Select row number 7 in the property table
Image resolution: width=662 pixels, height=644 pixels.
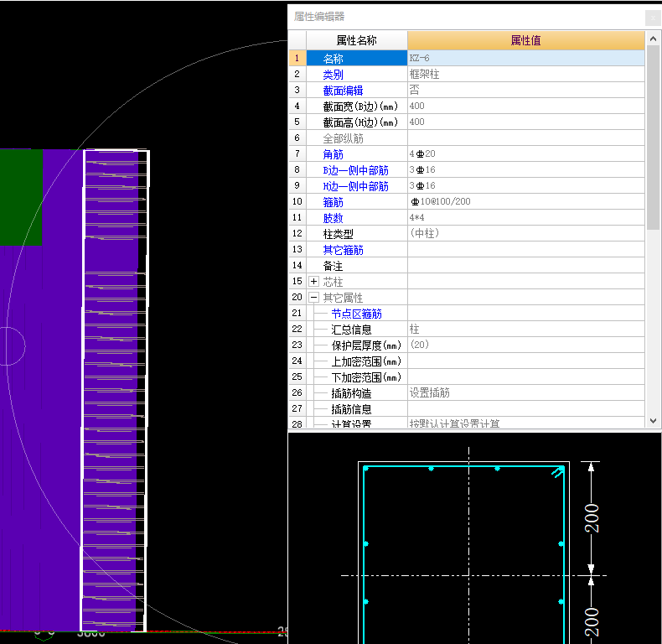point(297,153)
